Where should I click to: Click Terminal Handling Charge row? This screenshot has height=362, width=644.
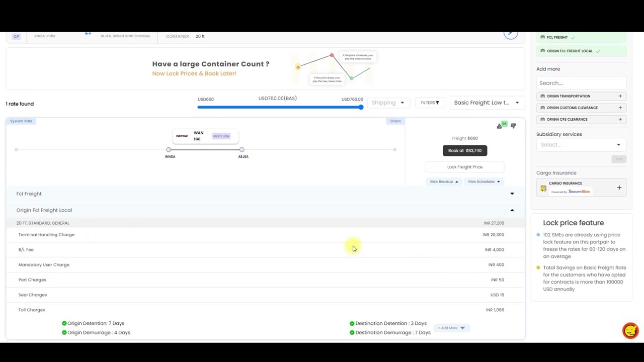[x=265, y=235]
